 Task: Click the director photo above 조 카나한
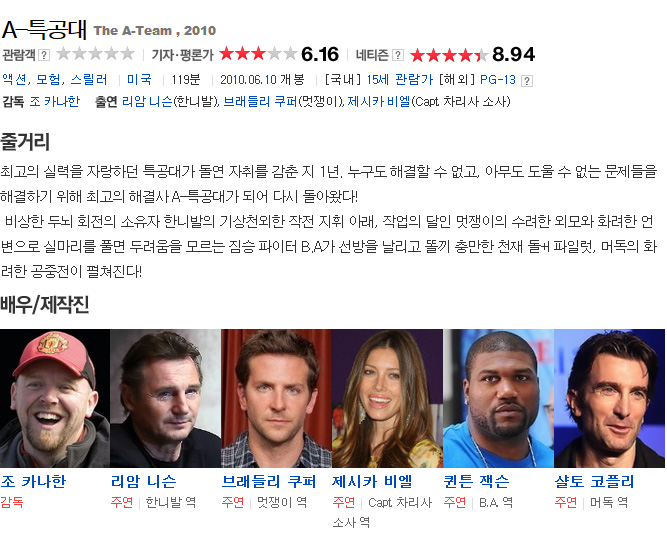click(x=55, y=399)
